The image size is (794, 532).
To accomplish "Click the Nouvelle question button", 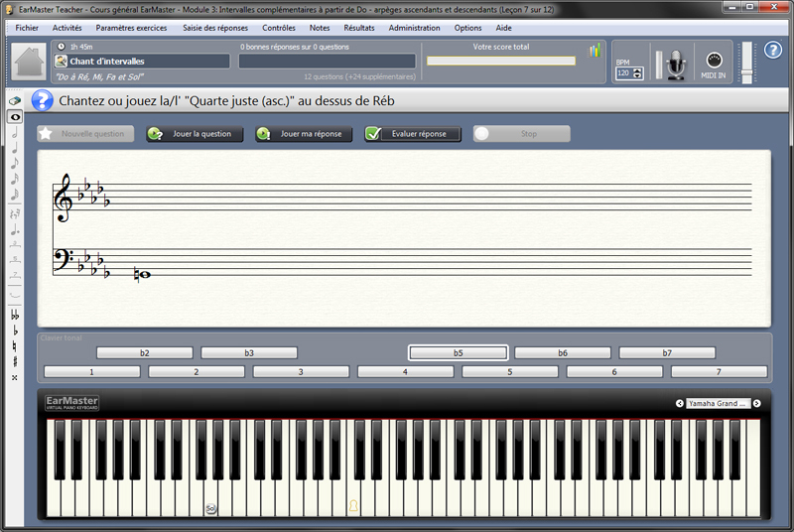I will pos(85,134).
